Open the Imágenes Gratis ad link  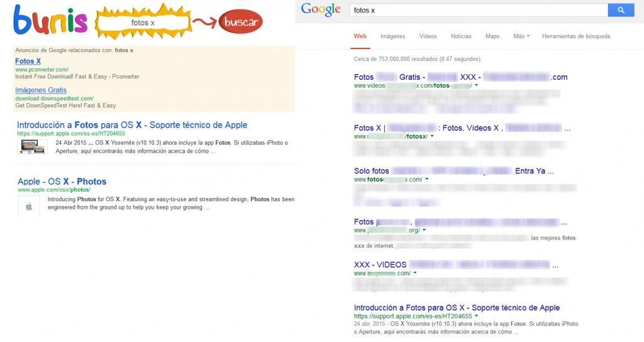[41, 90]
